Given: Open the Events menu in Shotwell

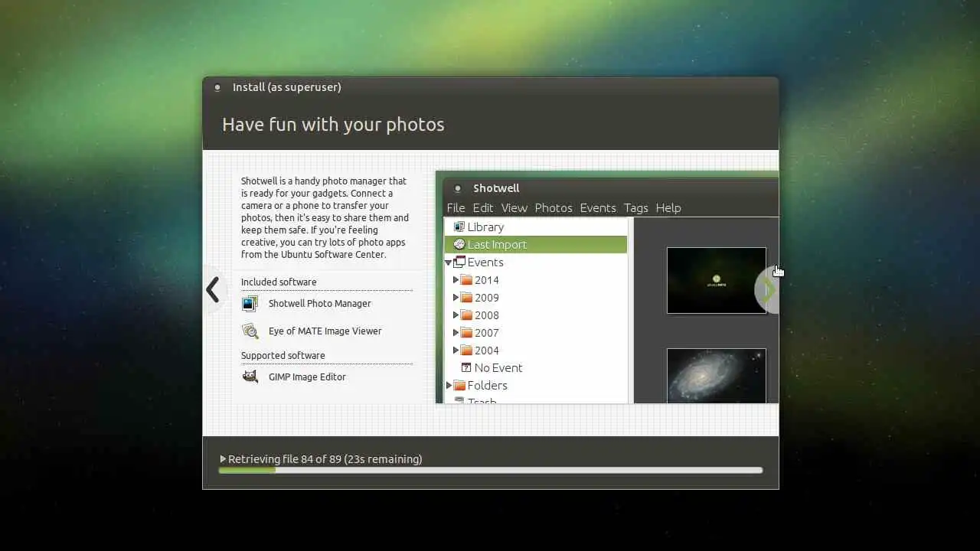Looking at the screenshot, I should (x=598, y=208).
